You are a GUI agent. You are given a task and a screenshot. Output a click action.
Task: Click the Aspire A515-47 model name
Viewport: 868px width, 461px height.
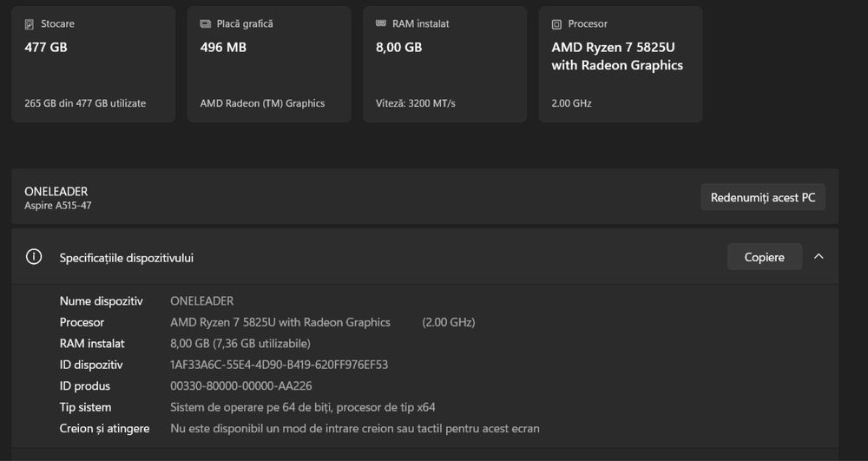tap(57, 206)
